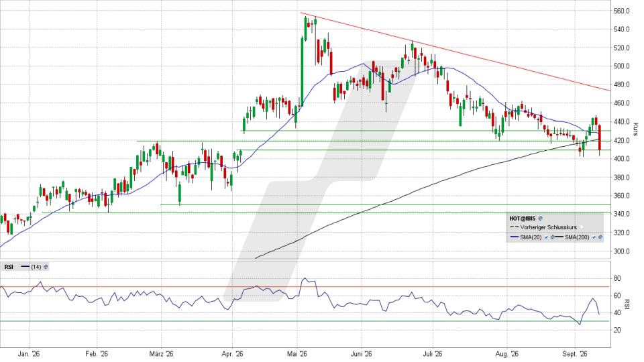Screen dimensions: 644x362
Task: Click the blue SMA(20) line sample
Action: click(515, 237)
